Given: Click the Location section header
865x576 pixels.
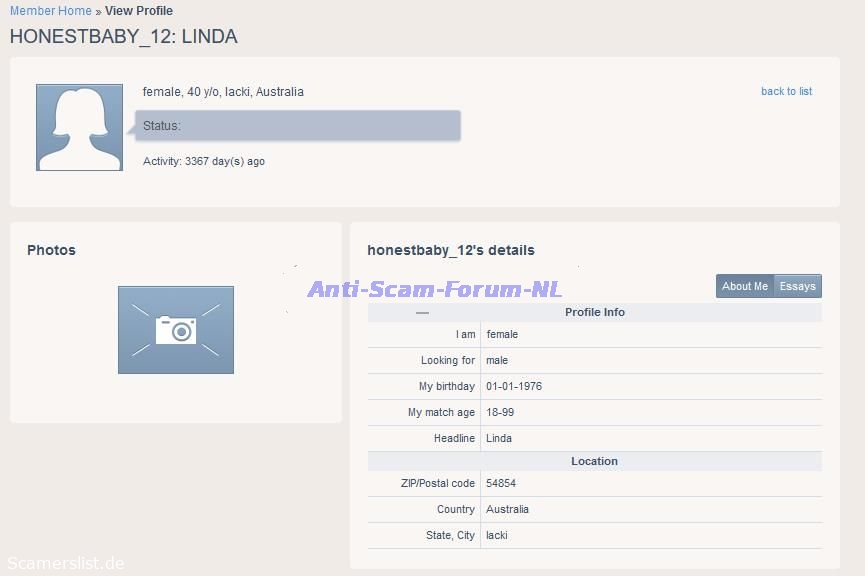Looking at the screenshot, I should (x=594, y=461).
